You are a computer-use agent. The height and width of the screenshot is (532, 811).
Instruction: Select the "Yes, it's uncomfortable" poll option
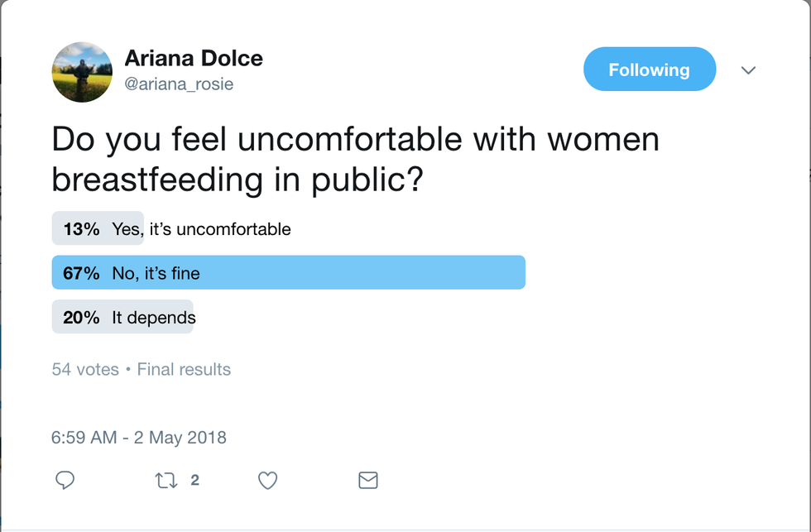click(x=202, y=229)
